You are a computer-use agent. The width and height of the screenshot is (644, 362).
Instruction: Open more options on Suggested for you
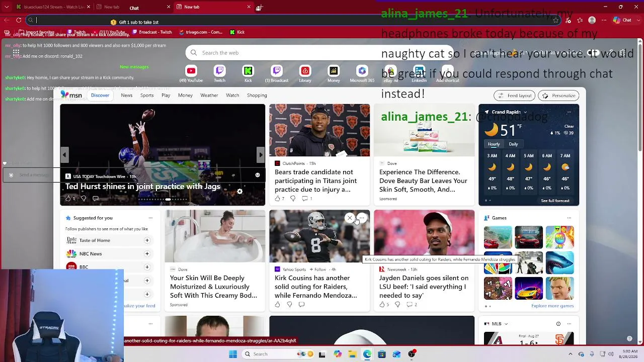(150, 218)
